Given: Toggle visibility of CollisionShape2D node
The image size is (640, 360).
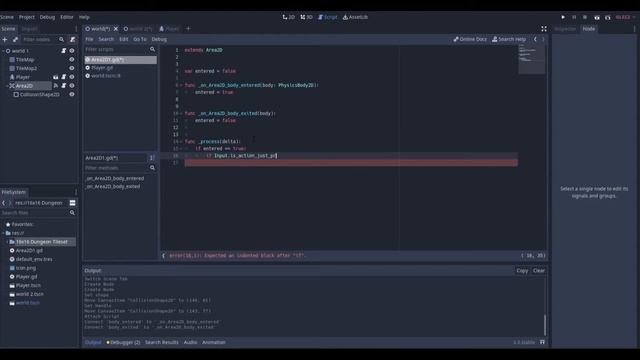Looking at the screenshot, I should pos(72,94).
